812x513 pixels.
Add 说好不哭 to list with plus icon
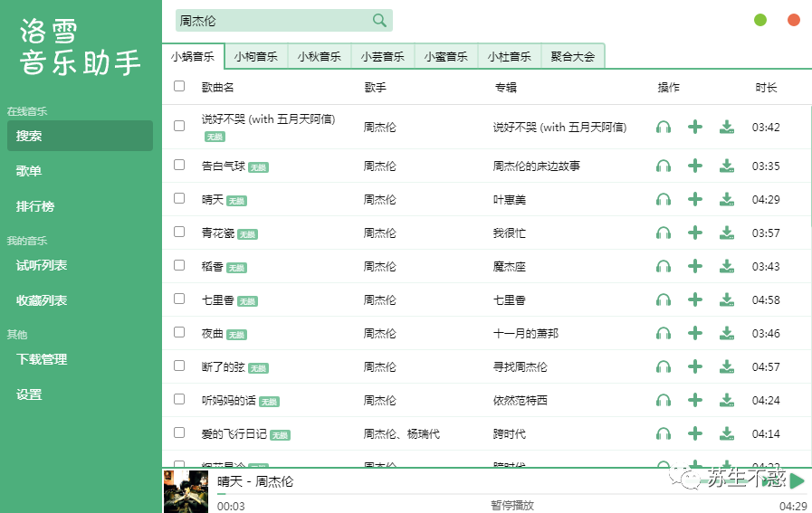point(695,127)
